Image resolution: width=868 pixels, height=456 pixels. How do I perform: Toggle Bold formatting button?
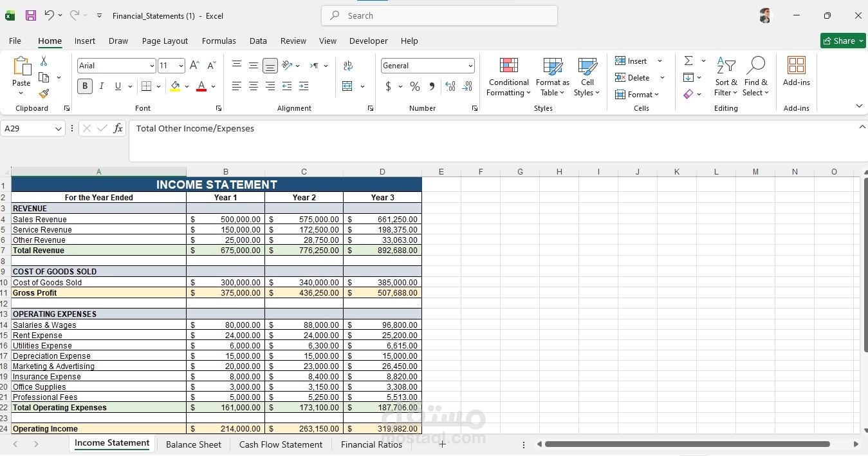point(84,86)
